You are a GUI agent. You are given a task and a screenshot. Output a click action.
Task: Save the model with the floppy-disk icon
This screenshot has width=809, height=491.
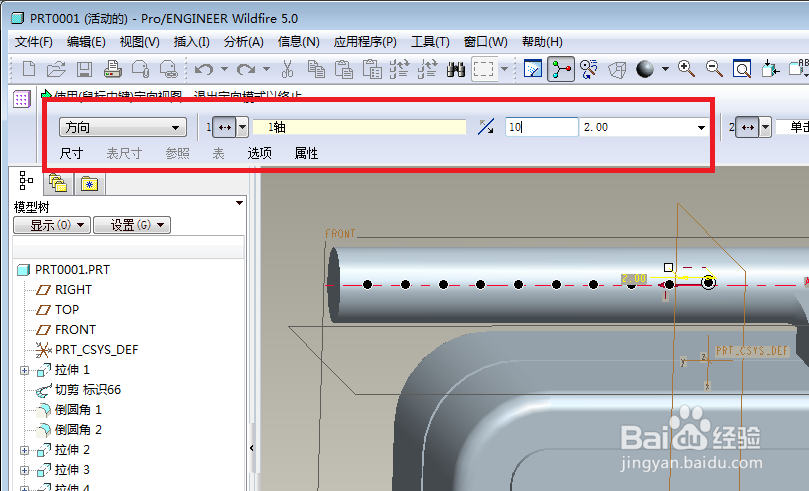tap(84, 69)
